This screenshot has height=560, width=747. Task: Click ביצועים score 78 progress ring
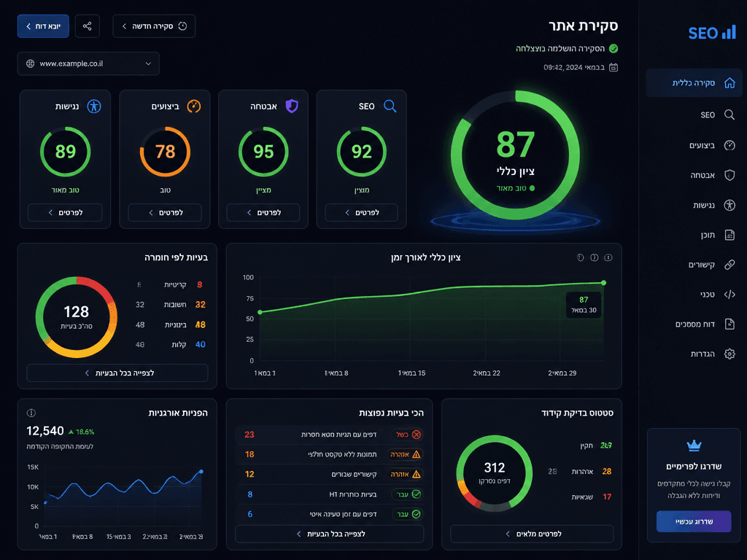[165, 152]
